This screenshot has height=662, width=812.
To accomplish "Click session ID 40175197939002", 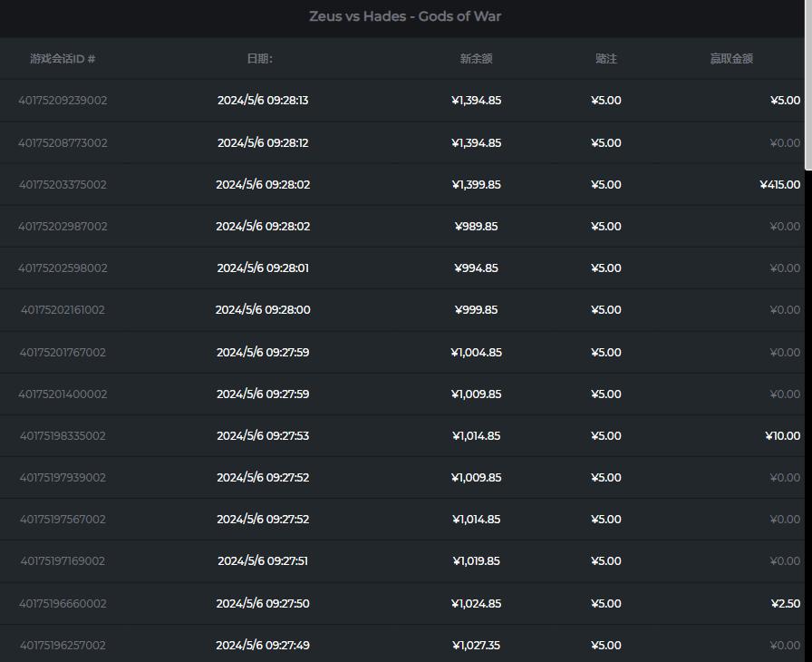I will [x=63, y=478].
